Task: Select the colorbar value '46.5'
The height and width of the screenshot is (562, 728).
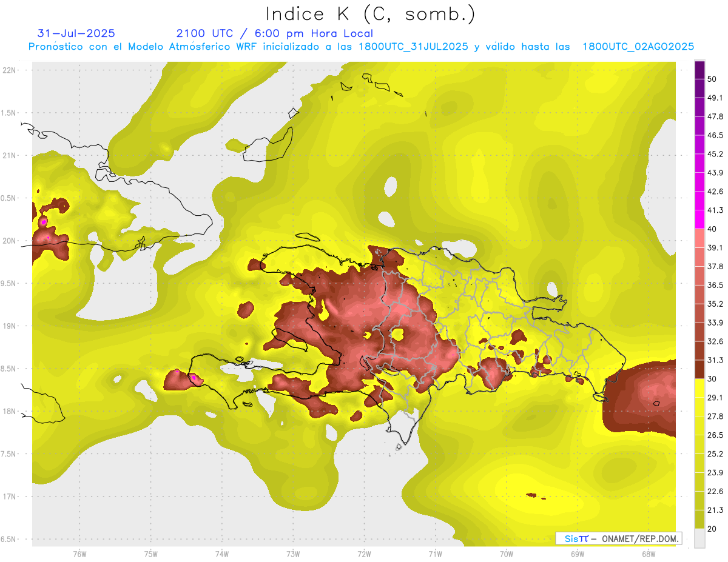Action: pos(715,135)
